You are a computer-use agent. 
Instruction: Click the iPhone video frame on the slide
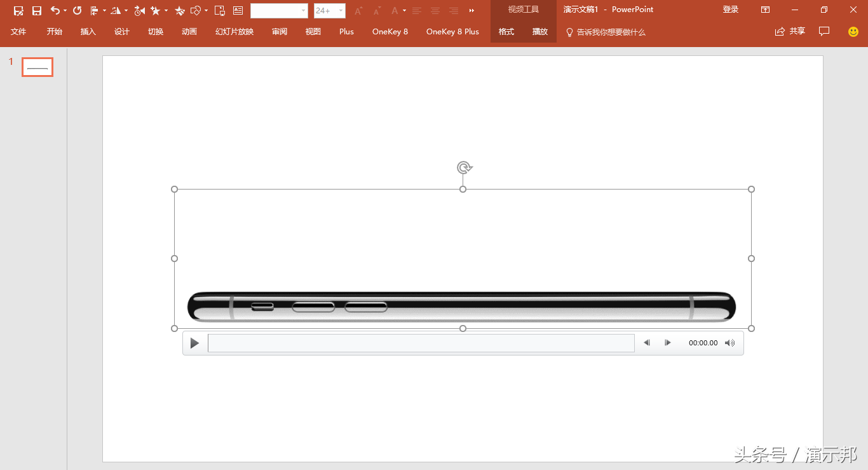pyautogui.click(x=463, y=258)
